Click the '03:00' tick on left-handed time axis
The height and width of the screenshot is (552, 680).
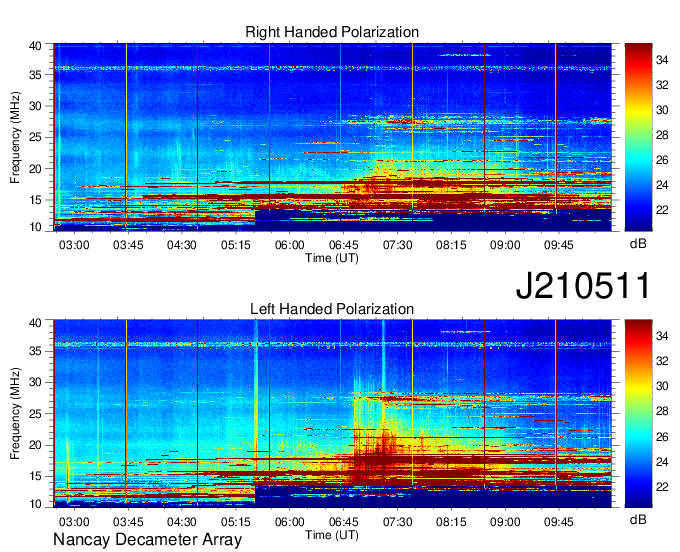pos(74,522)
